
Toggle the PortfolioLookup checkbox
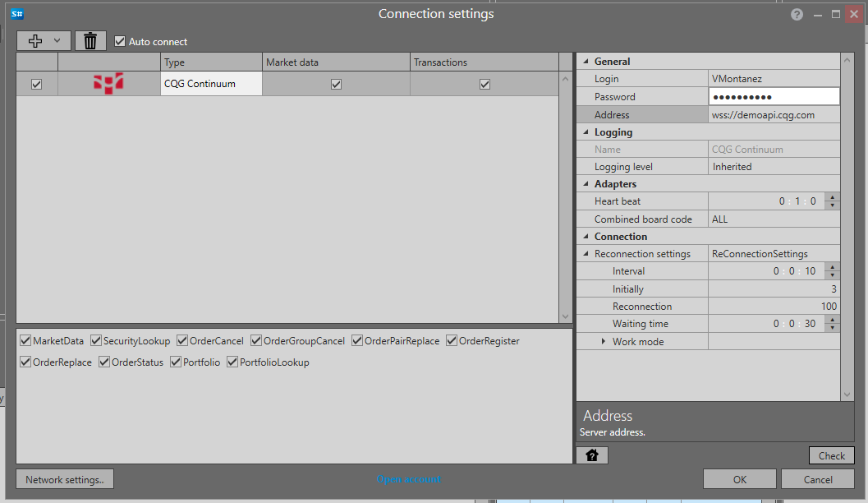pos(232,362)
